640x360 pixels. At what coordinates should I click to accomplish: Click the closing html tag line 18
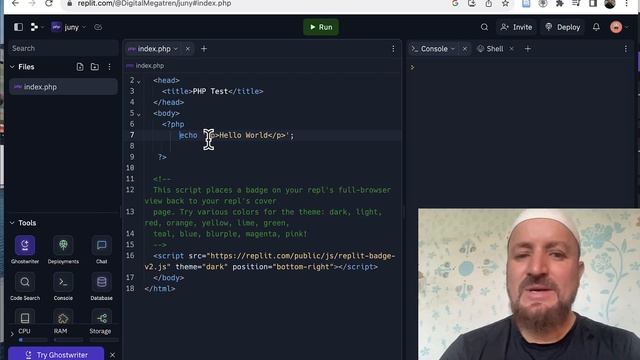160,289
